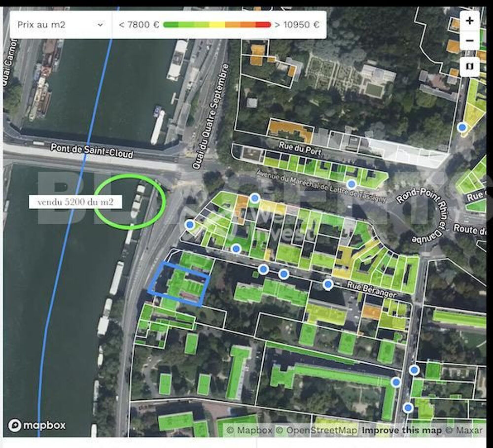Click the blue marker just below the zoom controls
This screenshot has width=493, height=448.
coord(462,127)
